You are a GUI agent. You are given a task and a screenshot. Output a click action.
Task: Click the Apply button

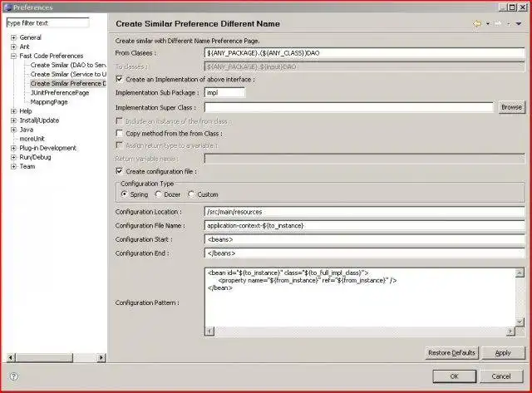click(x=503, y=353)
